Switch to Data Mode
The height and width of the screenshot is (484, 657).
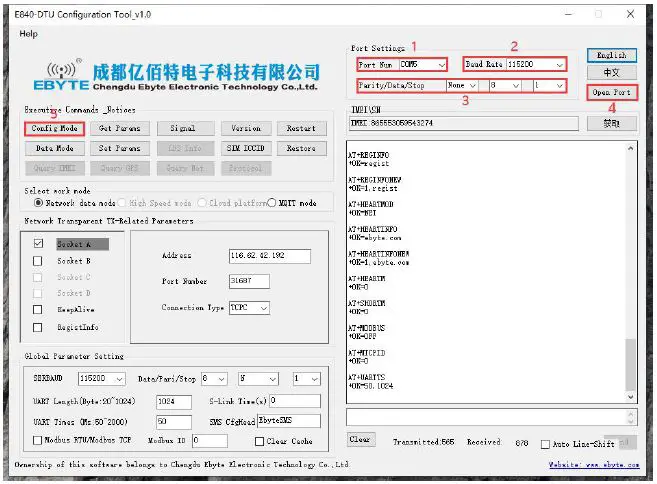point(54,148)
